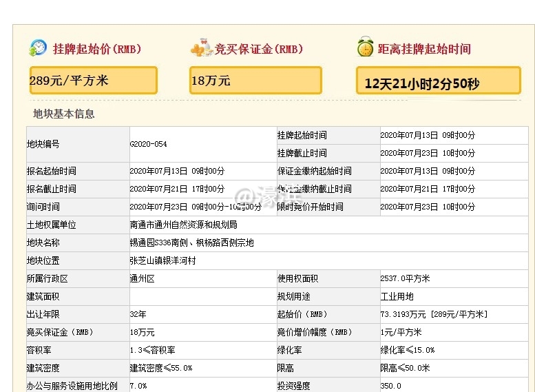Click 南通市通州自然资源和规划局 owner text
The width and height of the screenshot is (535, 392).
click(183, 225)
